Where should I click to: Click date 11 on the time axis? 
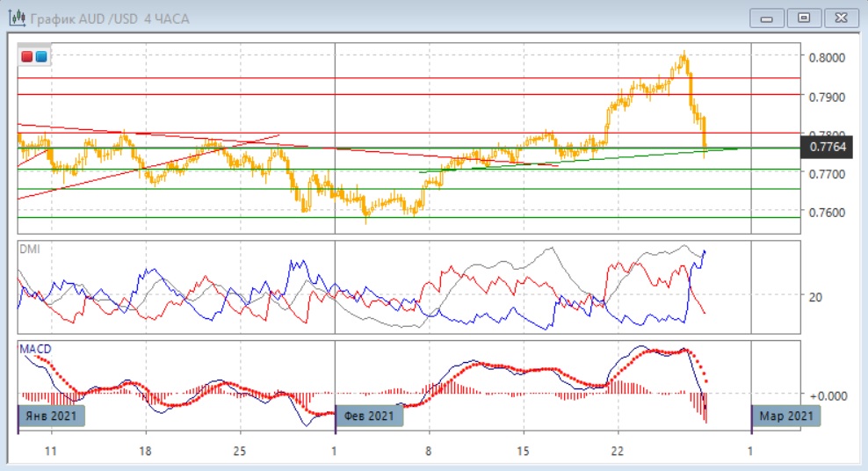coord(51,451)
